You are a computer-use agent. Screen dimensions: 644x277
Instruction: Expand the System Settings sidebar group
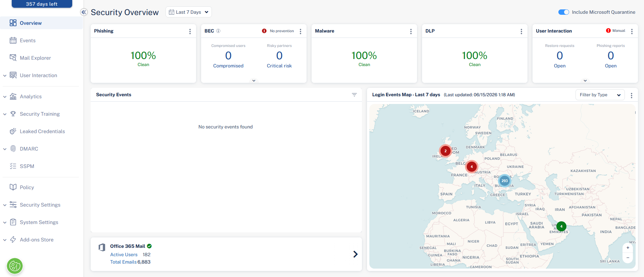5,222
